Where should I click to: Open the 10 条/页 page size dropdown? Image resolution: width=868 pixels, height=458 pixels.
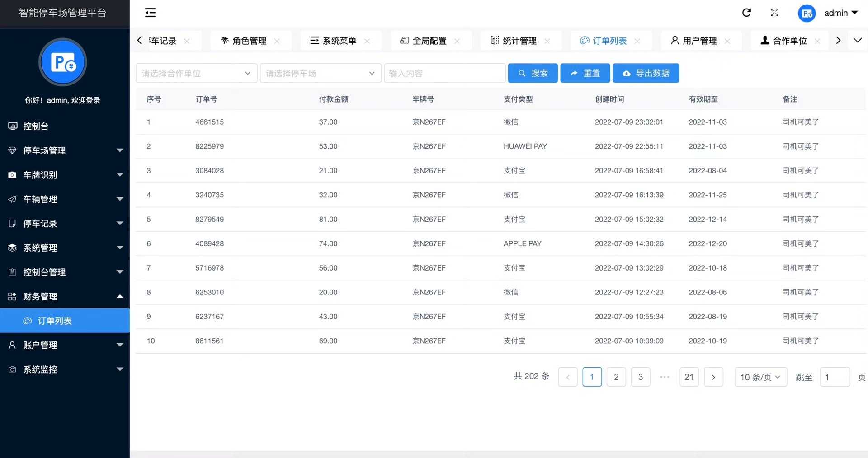click(x=760, y=377)
